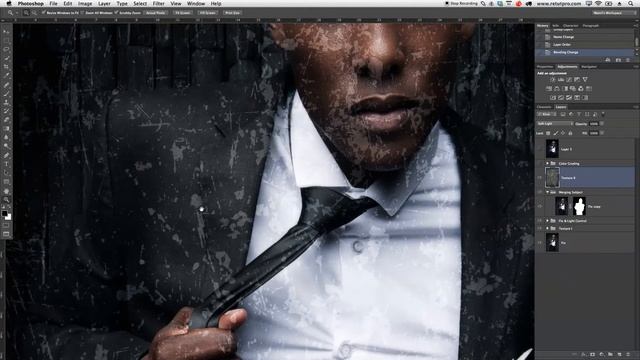Add a Photo Filter adjustment
This screenshot has height=360, width=640.
click(x=573, y=89)
